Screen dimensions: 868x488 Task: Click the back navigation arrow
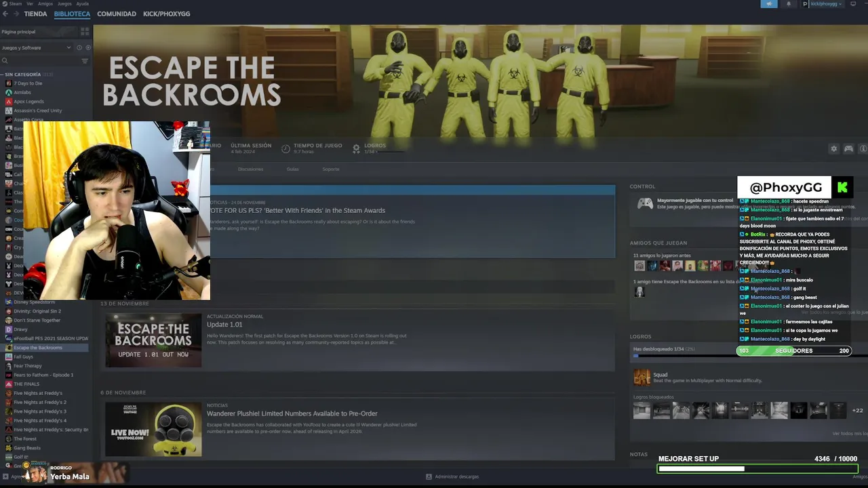pos(5,14)
